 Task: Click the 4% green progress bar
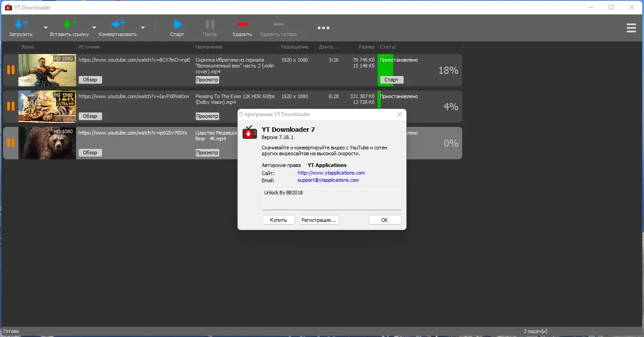tap(379, 100)
